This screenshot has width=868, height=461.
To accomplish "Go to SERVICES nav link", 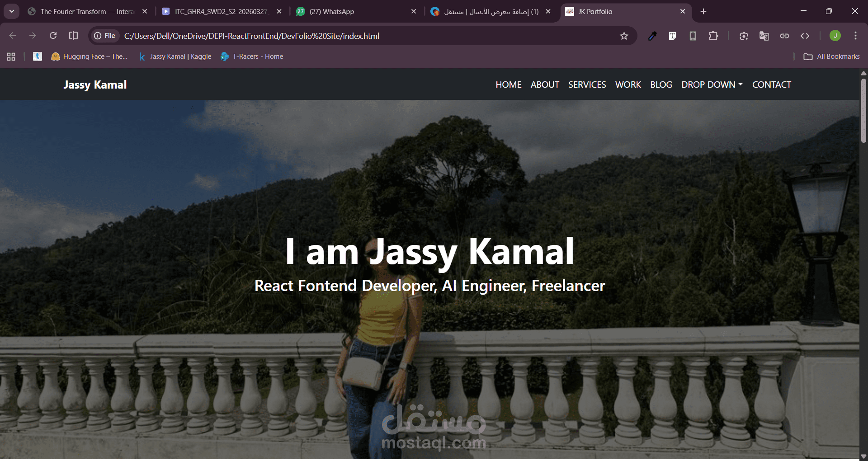I will click(x=587, y=85).
